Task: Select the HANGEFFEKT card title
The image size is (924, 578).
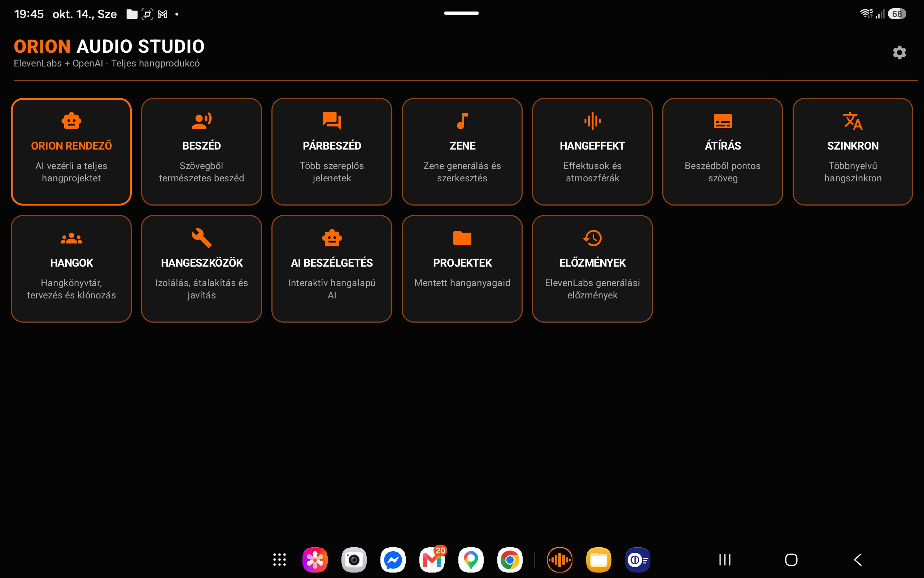Action: pyautogui.click(x=592, y=146)
